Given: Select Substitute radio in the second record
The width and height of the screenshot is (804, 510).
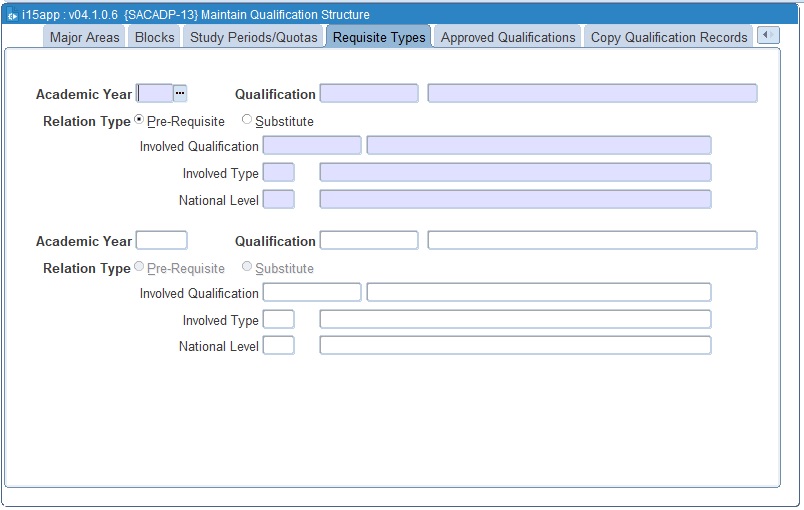Looking at the screenshot, I should point(247,267).
